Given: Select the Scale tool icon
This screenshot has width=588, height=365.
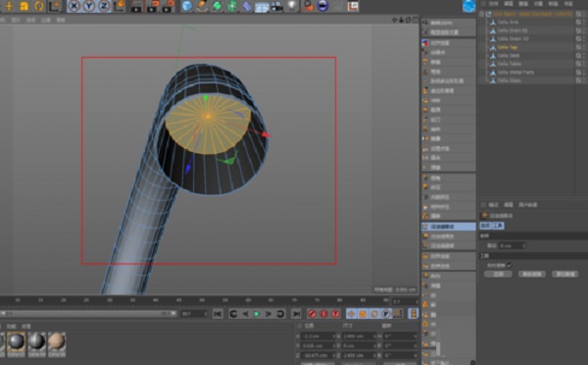Looking at the screenshot, I should click(x=24, y=6).
